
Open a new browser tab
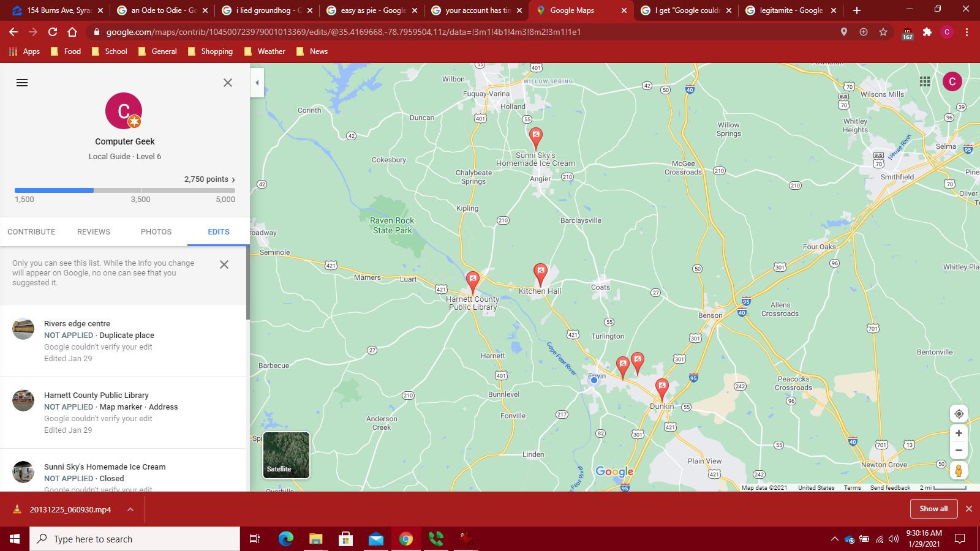(x=857, y=10)
